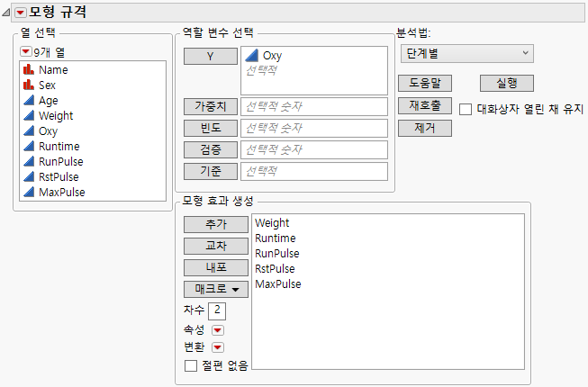
Task: Click the Y role button
Action: pos(211,56)
